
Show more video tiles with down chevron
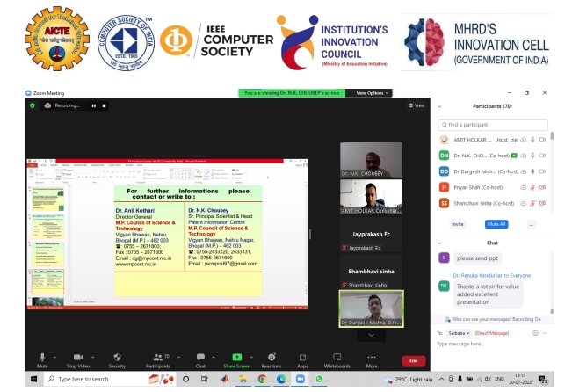371,335
